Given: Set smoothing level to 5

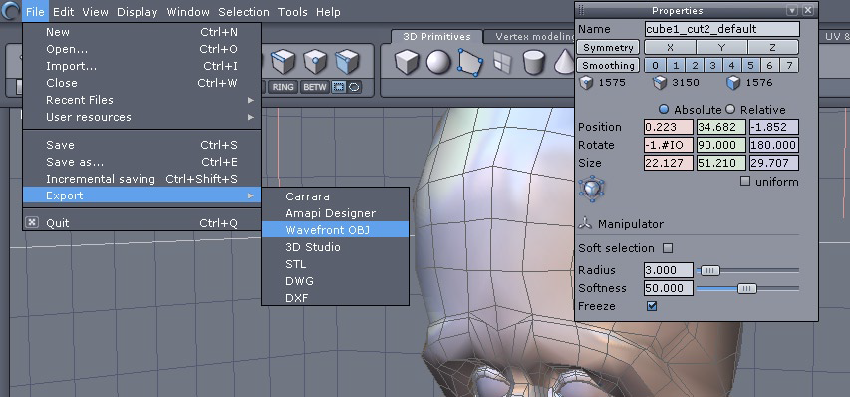Looking at the screenshot, I should pyautogui.click(x=750, y=66).
